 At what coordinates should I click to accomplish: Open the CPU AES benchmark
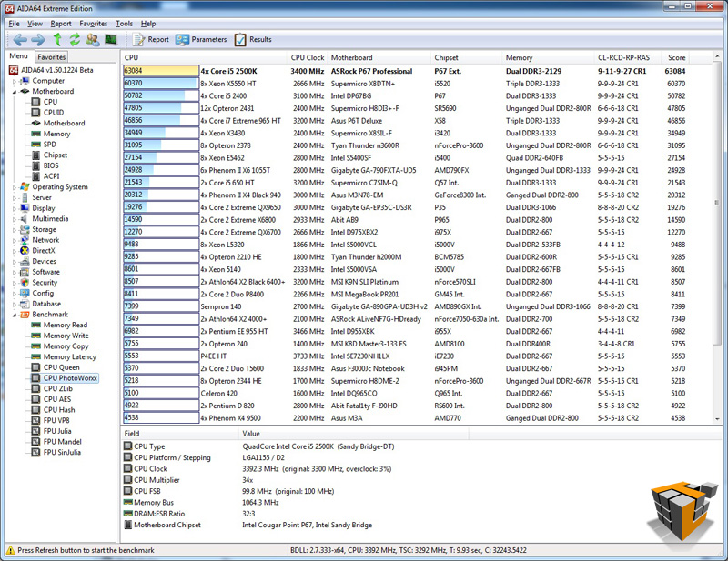click(57, 399)
